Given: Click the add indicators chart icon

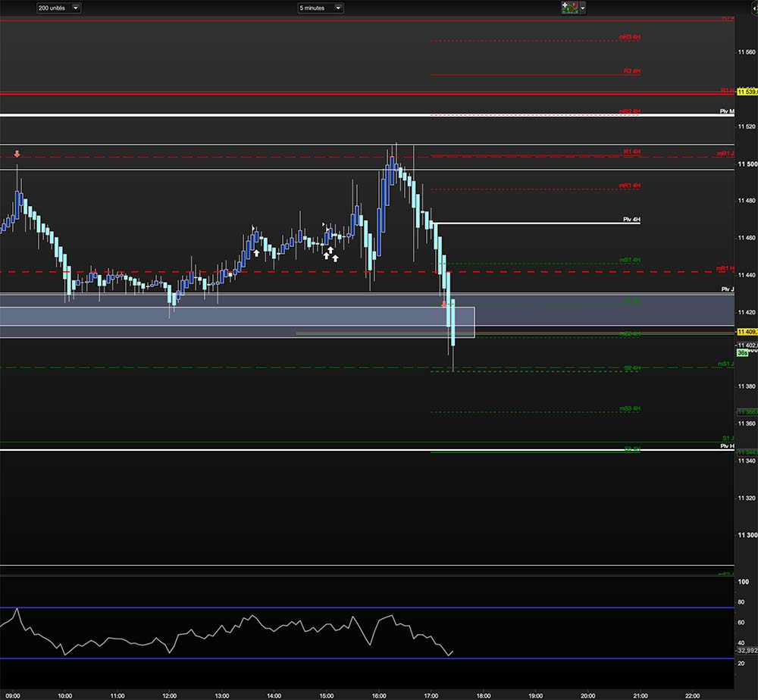Looking at the screenshot, I should [x=570, y=8].
